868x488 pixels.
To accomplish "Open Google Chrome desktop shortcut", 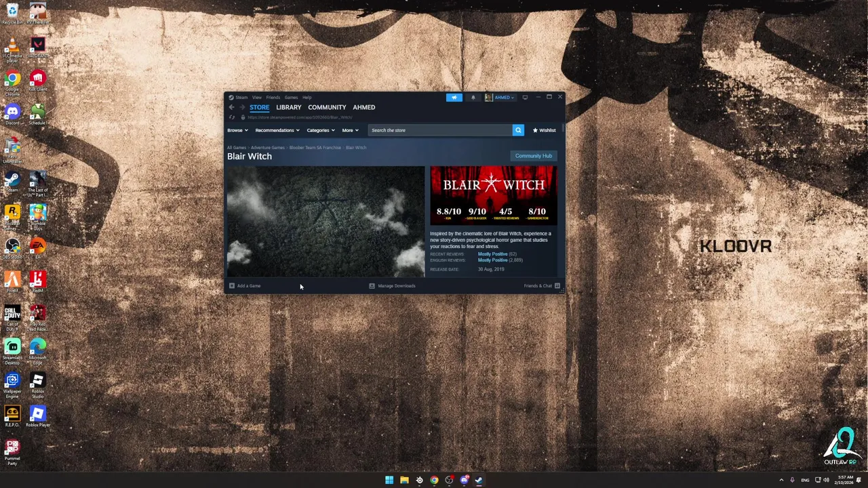I will point(12,83).
